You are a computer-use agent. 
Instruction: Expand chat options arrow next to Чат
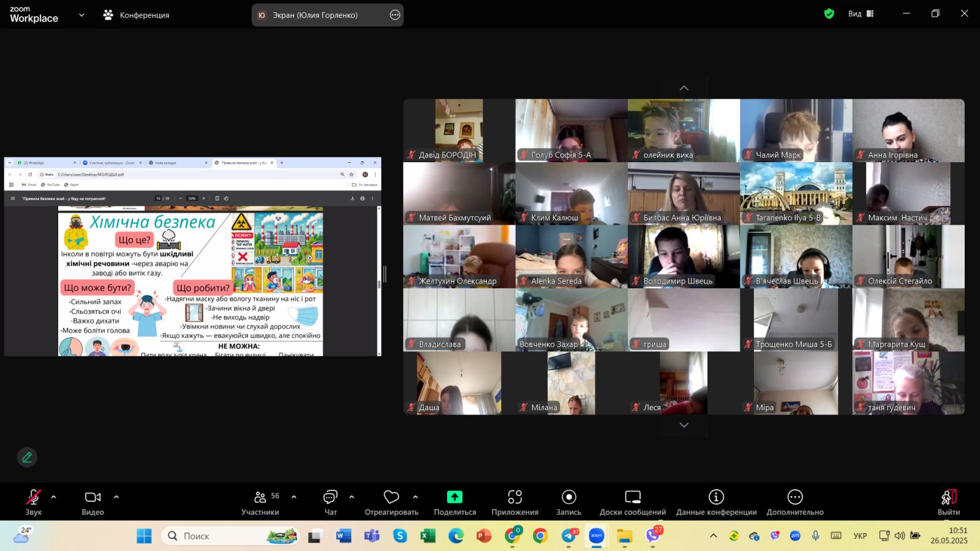click(352, 497)
